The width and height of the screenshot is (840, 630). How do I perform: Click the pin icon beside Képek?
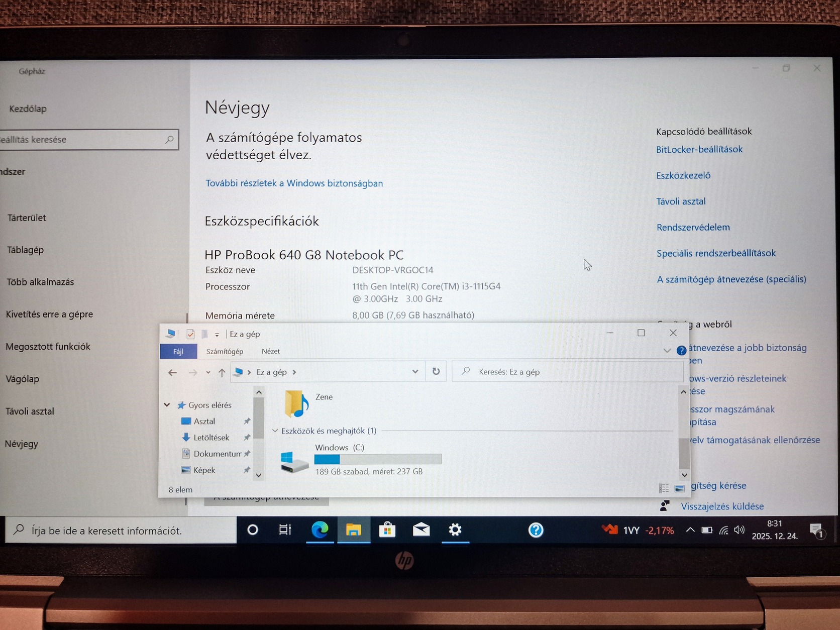pos(247,470)
